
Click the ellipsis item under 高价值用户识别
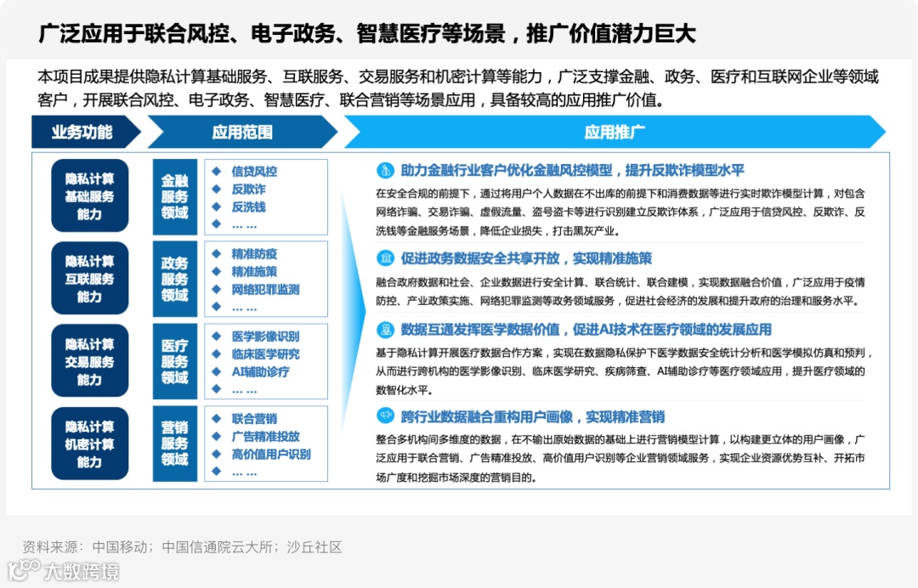pyautogui.click(x=244, y=472)
